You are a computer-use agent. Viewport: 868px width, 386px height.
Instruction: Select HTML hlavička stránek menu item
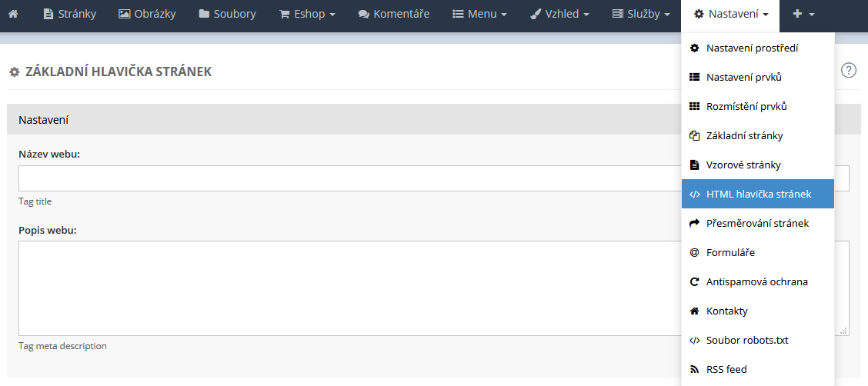[758, 194]
